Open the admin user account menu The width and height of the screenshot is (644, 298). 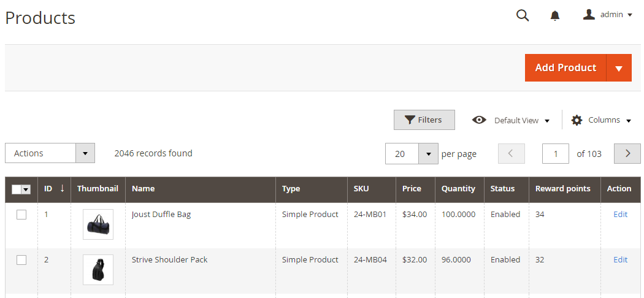click(x=607, y=15)
